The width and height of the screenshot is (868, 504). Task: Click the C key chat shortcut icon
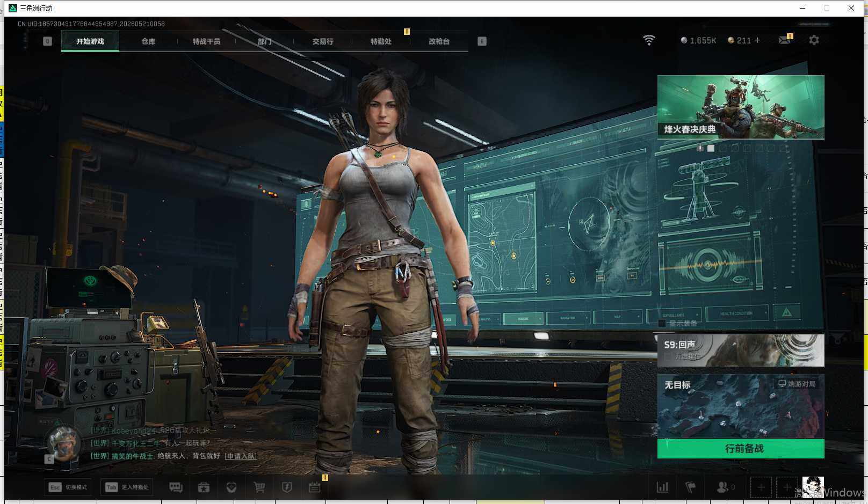tap(49, 459)
